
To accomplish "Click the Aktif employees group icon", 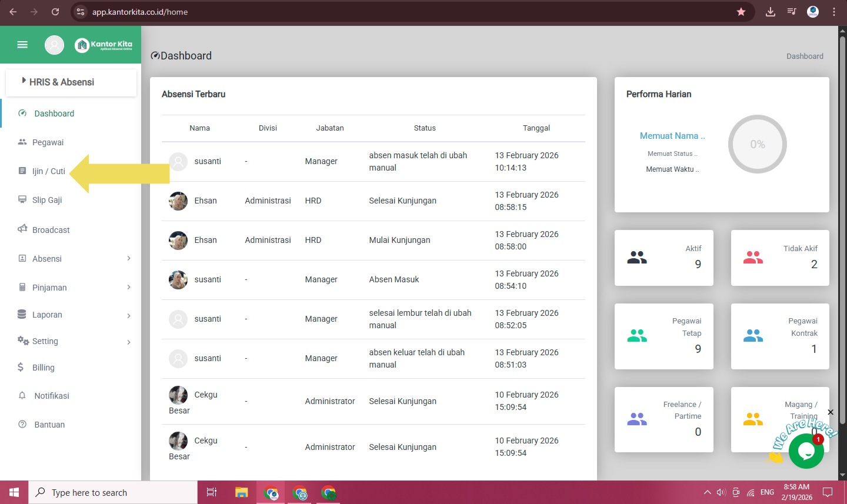I will (637, 258).
